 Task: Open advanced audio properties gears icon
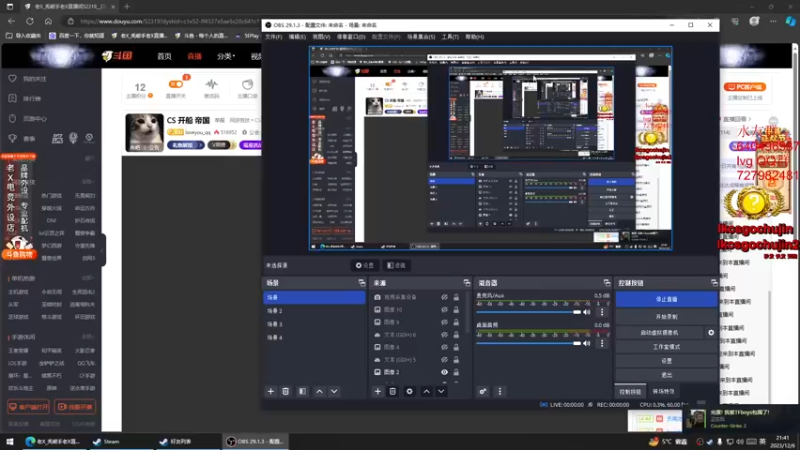483,391
